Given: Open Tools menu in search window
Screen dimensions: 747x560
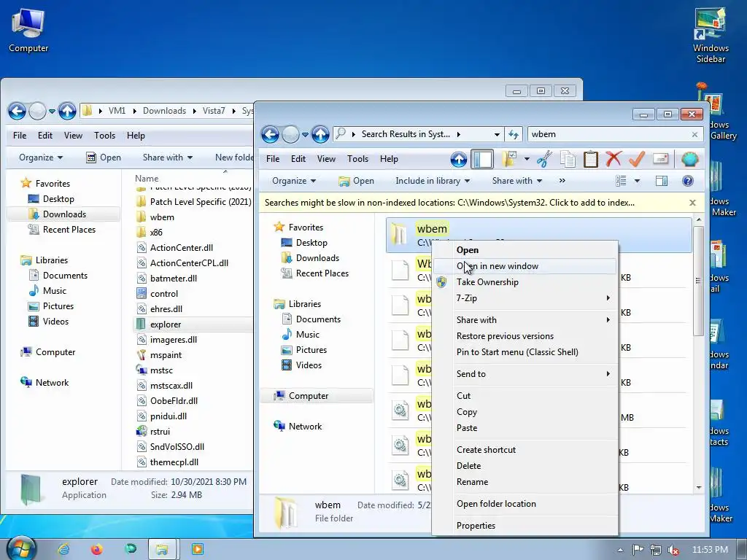Looking at the screenshot, I should coord(357,159).
